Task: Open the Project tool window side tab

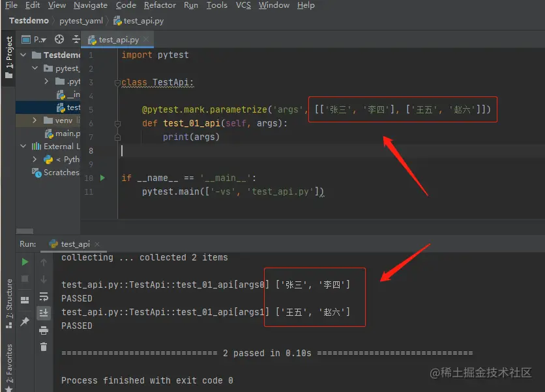Action: (x=9, y=57)
